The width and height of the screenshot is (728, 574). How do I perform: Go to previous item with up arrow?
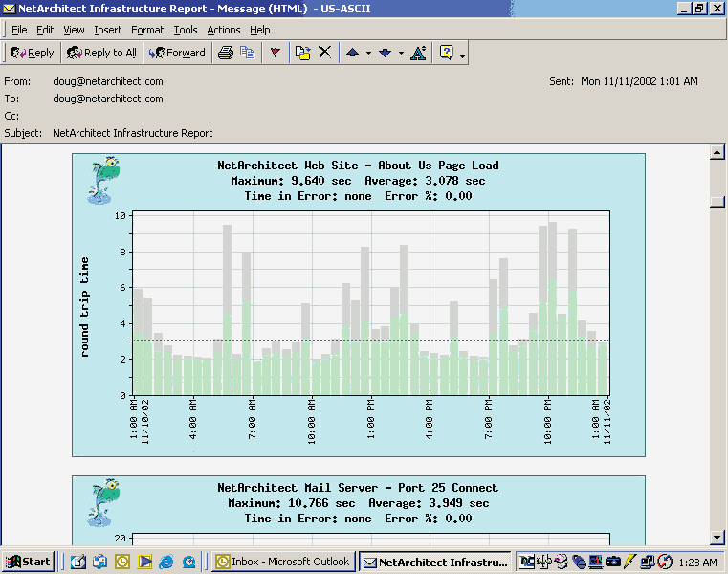coord(352,53)
